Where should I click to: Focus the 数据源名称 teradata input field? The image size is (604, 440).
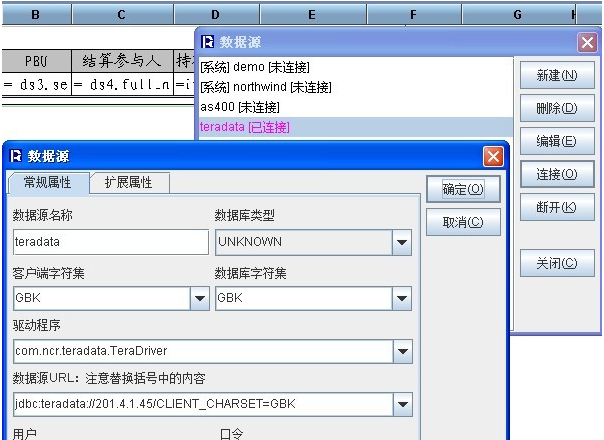click(111, 242)
